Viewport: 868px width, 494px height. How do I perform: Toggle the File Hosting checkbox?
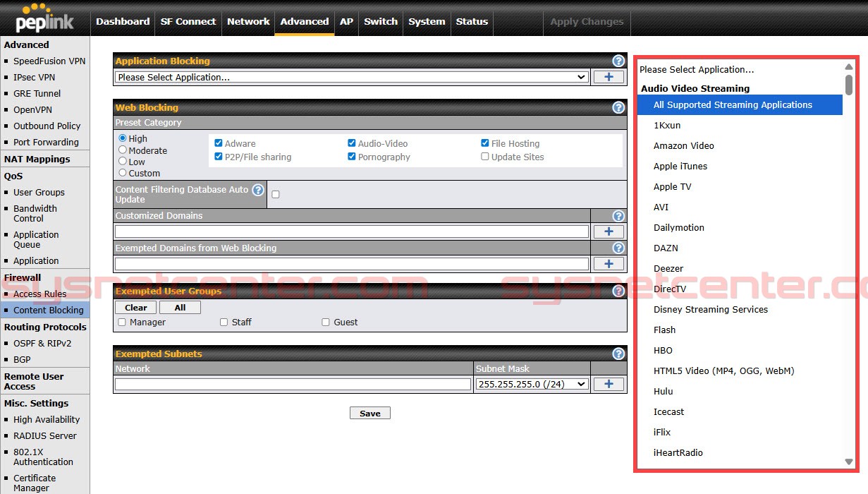(485, 143)
